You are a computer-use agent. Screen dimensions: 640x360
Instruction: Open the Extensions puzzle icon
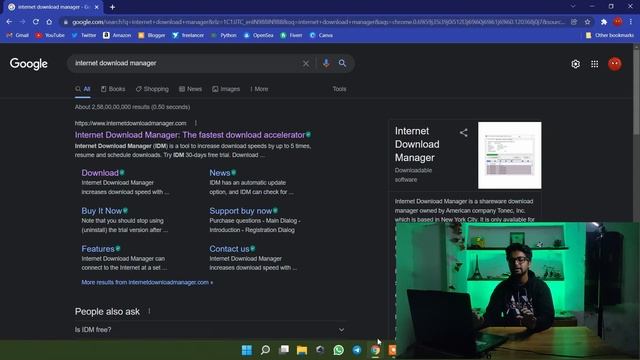[x=604, y=22]
